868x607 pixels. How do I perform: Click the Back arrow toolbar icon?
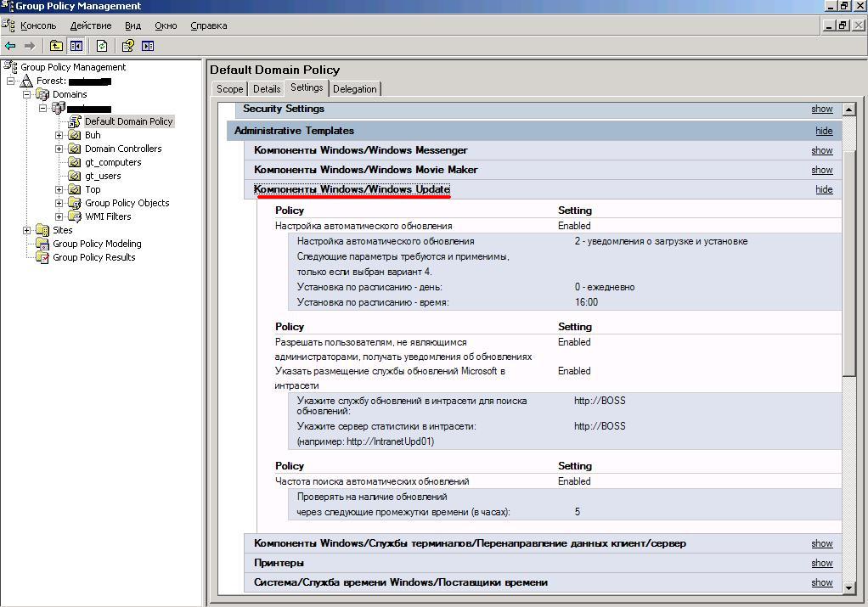10,46
